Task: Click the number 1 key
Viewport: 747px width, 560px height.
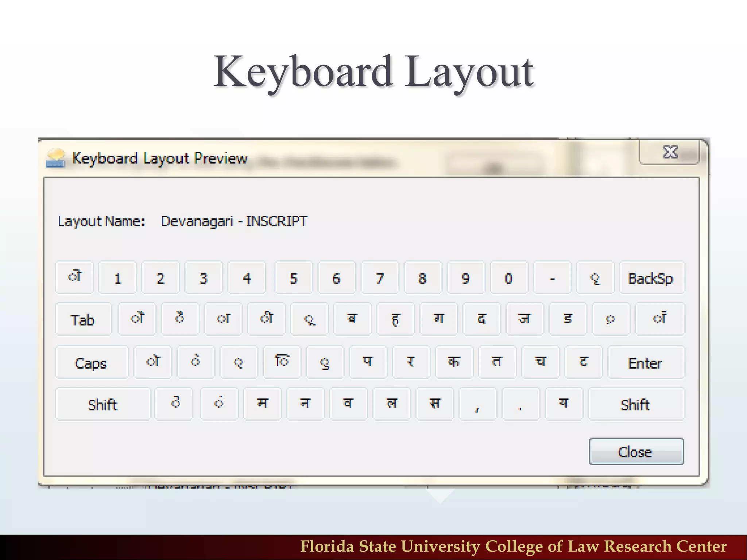Action: (117, 278)
